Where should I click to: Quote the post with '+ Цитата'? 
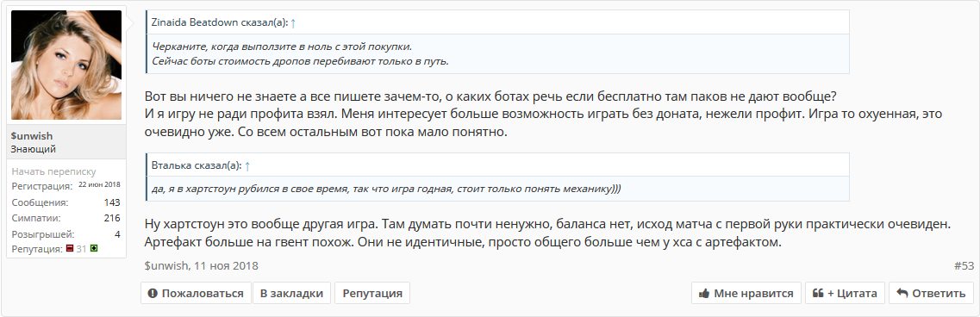pyautogui.click(x=845, y=293)
